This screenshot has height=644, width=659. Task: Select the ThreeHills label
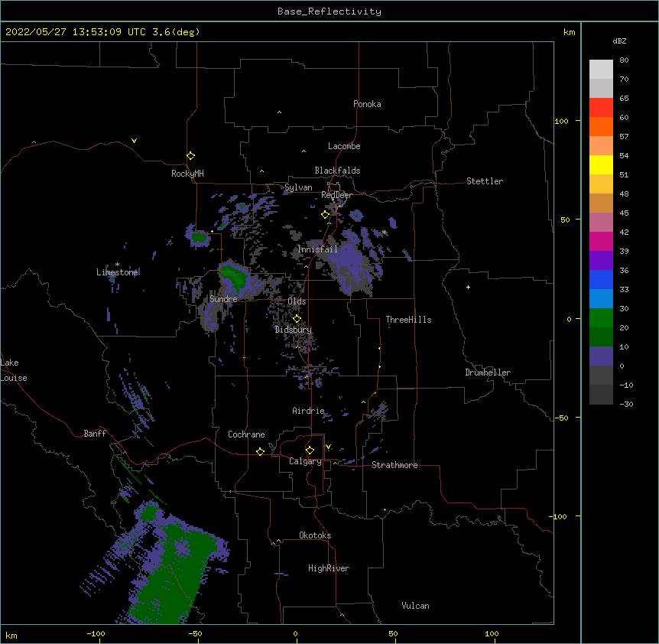click(x=408, y=320)
